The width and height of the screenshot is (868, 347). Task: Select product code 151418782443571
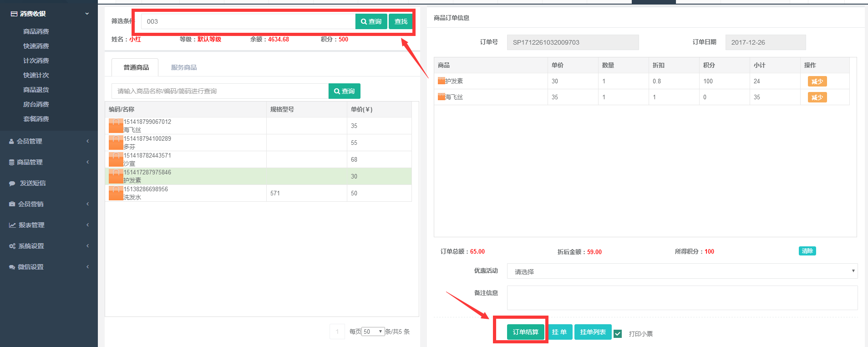pyautogui.click(x=147, y=155)
